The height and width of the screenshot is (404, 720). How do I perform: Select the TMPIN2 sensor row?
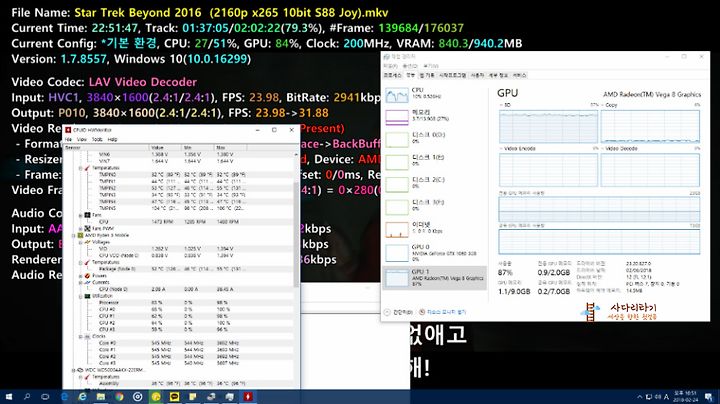point(178,188)
